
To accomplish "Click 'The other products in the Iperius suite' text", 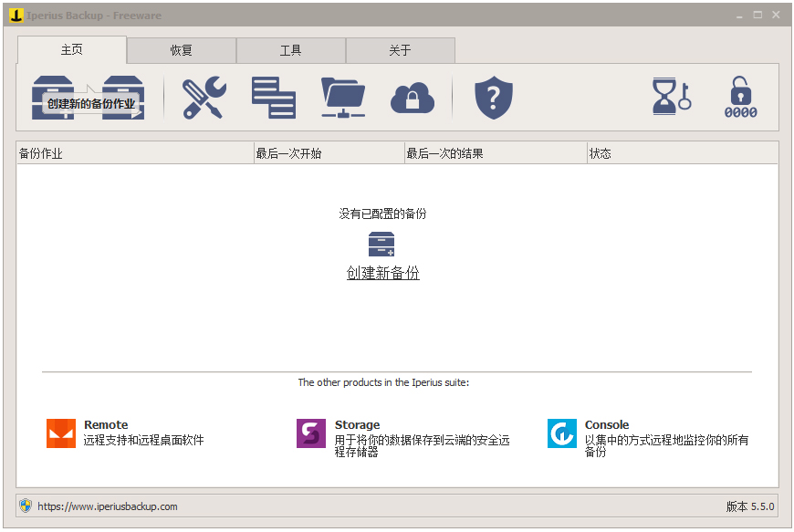I will (383, 382).
